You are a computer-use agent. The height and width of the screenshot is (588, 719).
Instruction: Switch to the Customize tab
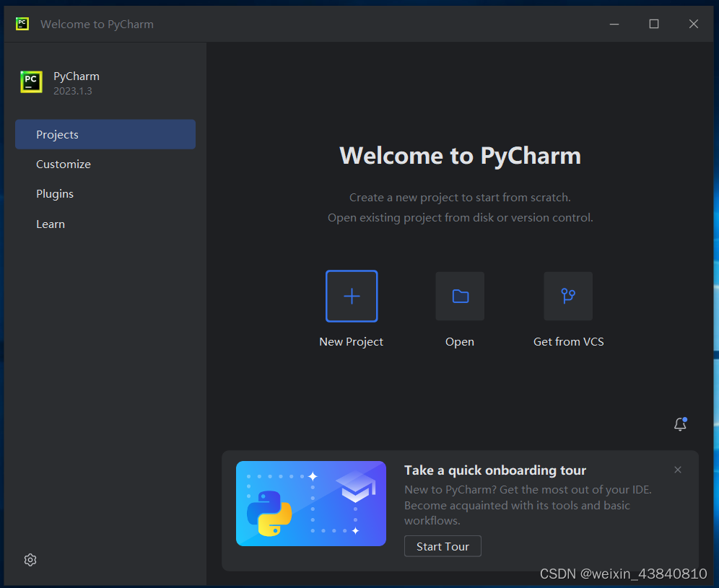[x=105, y=164]
